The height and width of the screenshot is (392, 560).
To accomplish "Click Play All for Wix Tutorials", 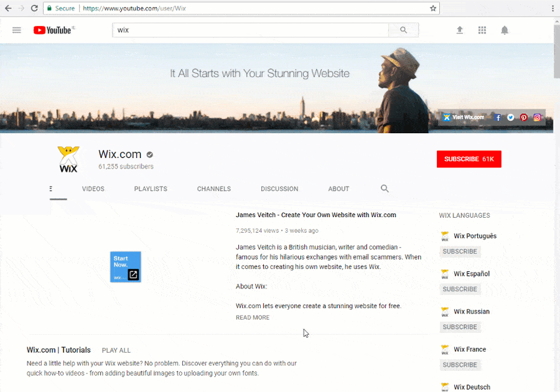I will (116, 350).
